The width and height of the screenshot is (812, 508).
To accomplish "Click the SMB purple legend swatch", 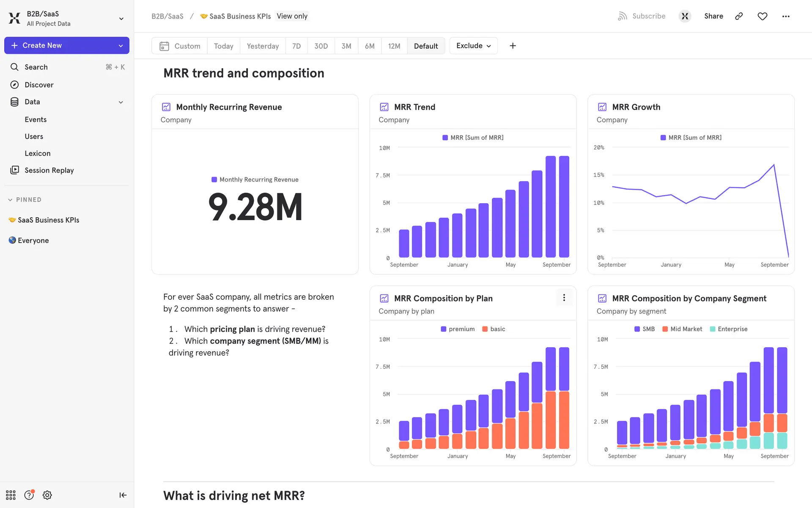I will click(x=637, y=329).
